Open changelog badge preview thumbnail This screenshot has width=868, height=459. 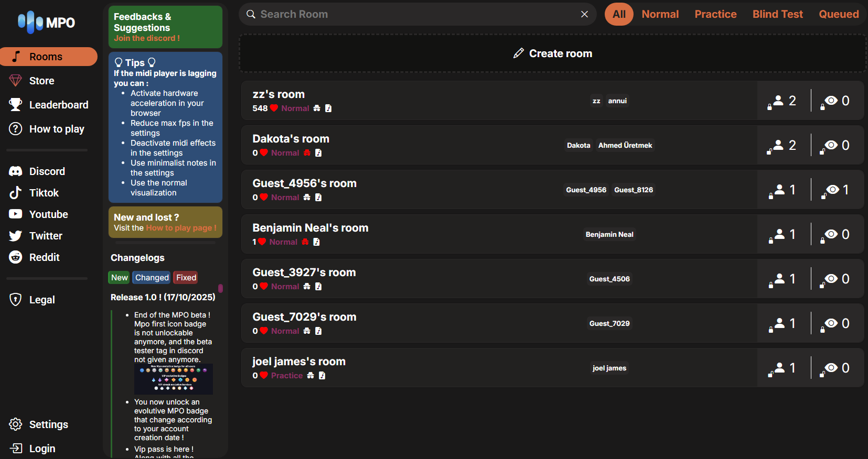tap(174, 379)
